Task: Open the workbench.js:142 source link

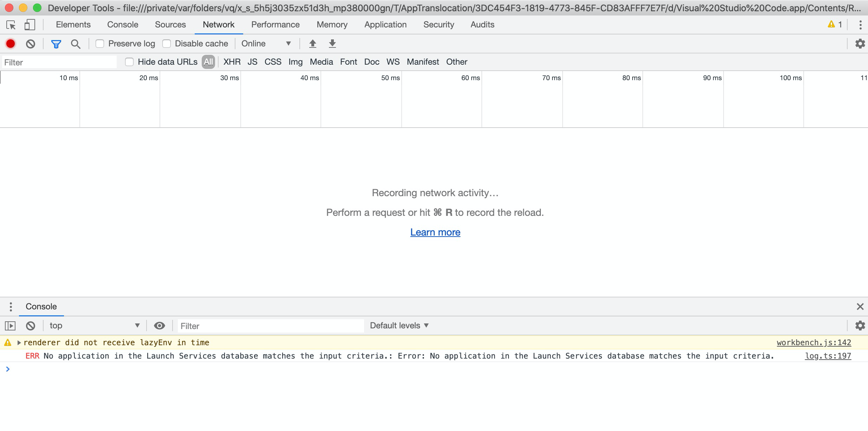Action: click(814, 342)
